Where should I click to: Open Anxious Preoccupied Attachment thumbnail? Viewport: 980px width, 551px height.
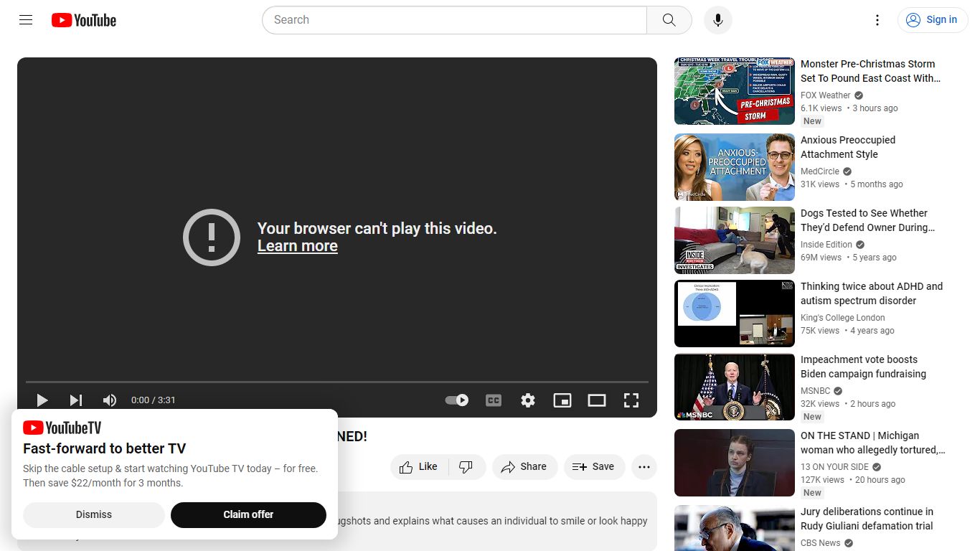pos(735,167)
